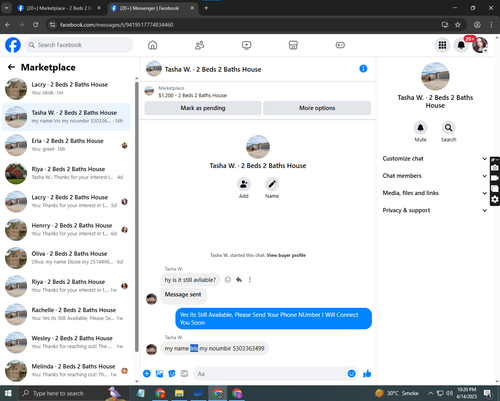The width and height of the screenshot is (500, 401).
Task: Expand Media, files and links section
Action: point(435,193)
